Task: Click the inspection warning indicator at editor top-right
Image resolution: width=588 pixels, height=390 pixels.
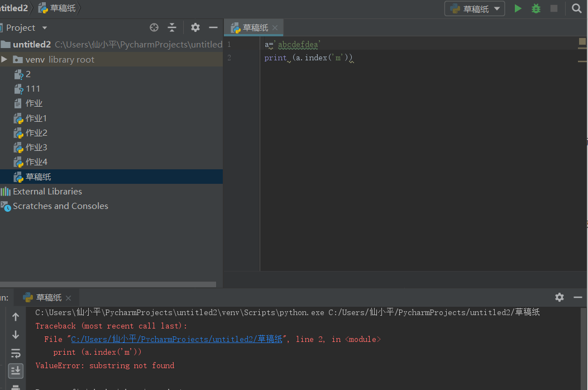Action: point(582,41)
